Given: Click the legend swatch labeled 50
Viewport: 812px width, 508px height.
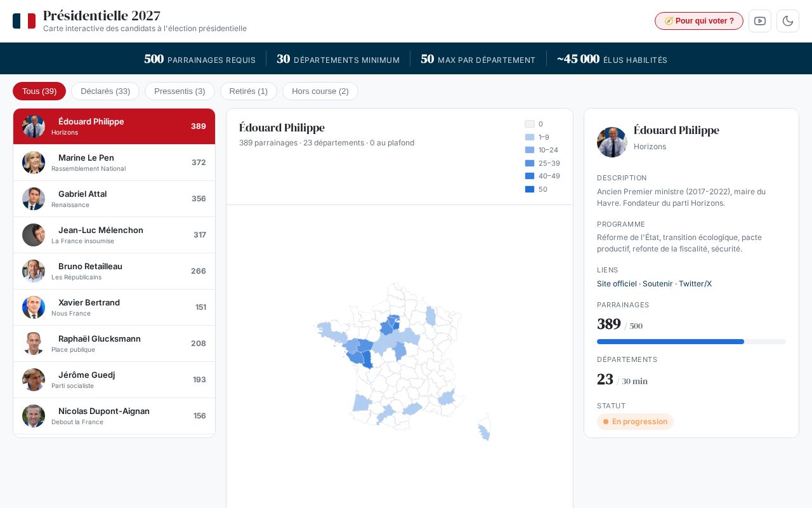Looking at the screenshot, I should point(530,189).
